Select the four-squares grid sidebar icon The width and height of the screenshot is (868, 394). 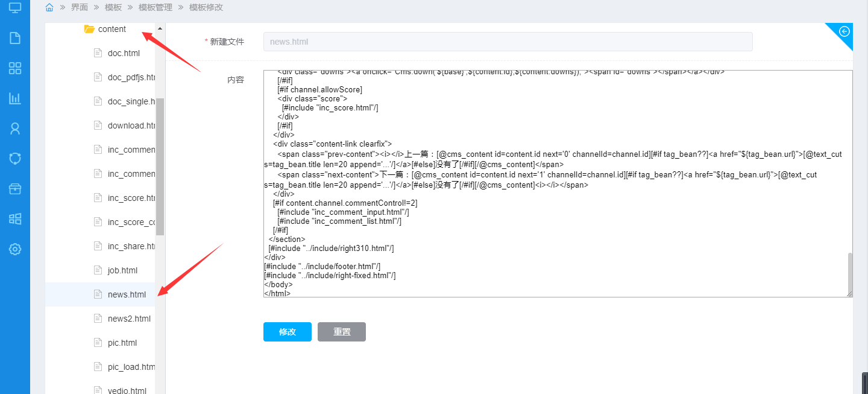tap(15, 68)
